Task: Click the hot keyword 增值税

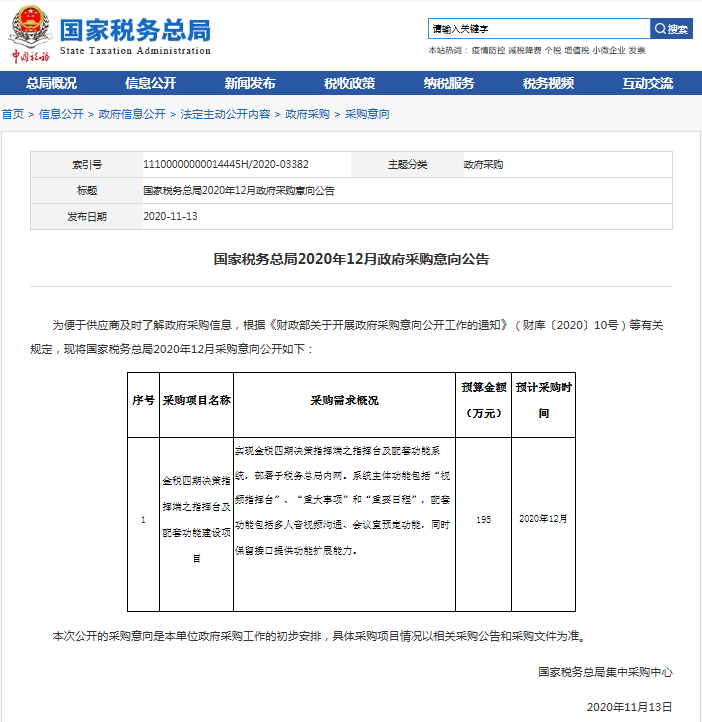Action: click(x=576, y=51)
